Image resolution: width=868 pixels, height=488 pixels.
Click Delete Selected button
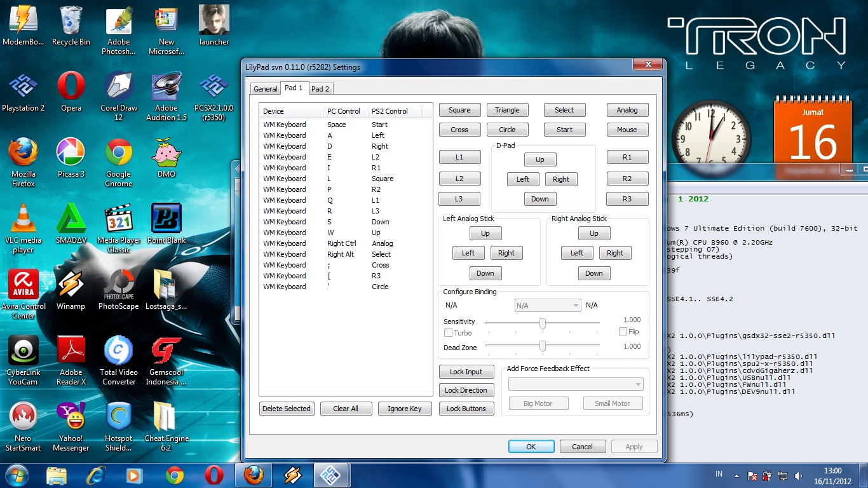click(x=287, y=409)
